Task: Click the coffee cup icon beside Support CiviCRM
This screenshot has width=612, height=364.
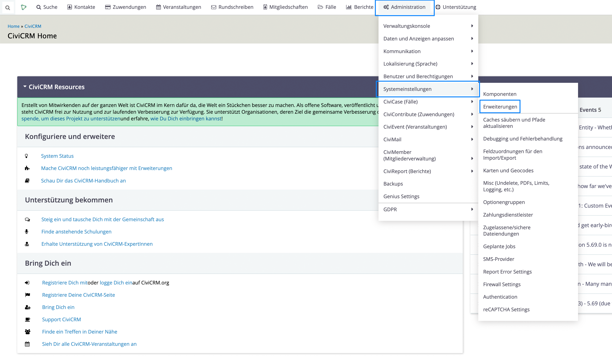Action: point(27,320)
